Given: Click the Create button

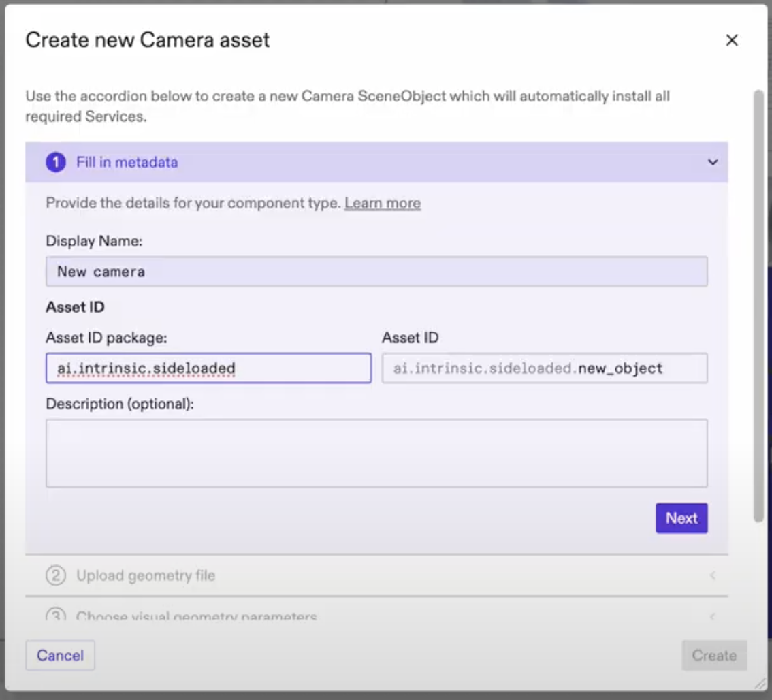Looking at the screenshot, I should pyautogui.click(x=714, y=655).
